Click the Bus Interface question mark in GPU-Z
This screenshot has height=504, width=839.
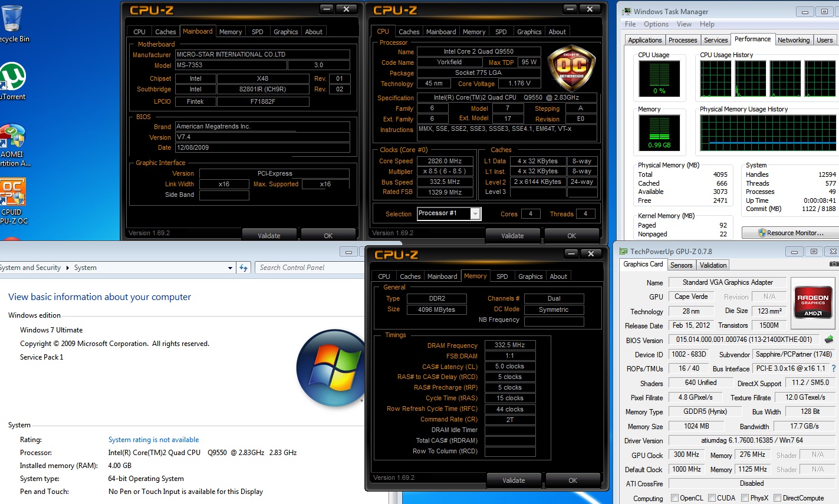pos(833,368)
